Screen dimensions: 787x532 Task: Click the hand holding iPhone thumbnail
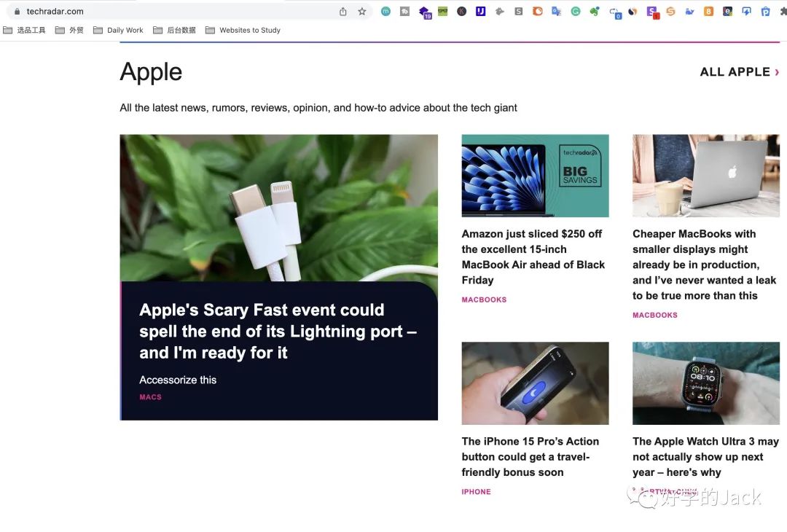click(535, 383)
